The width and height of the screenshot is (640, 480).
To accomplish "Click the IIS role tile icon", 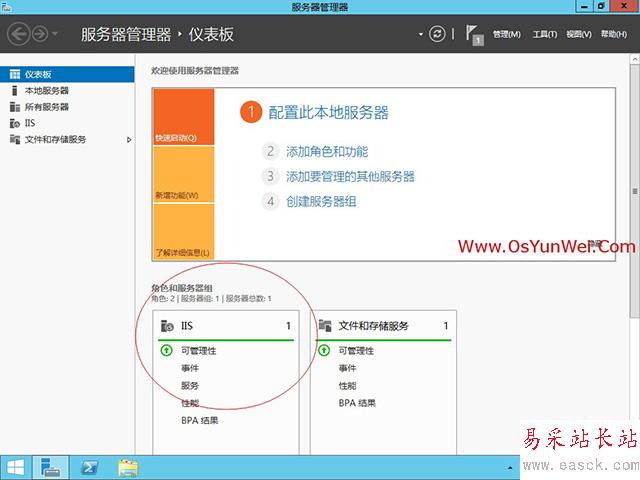I will click(167, 326).
